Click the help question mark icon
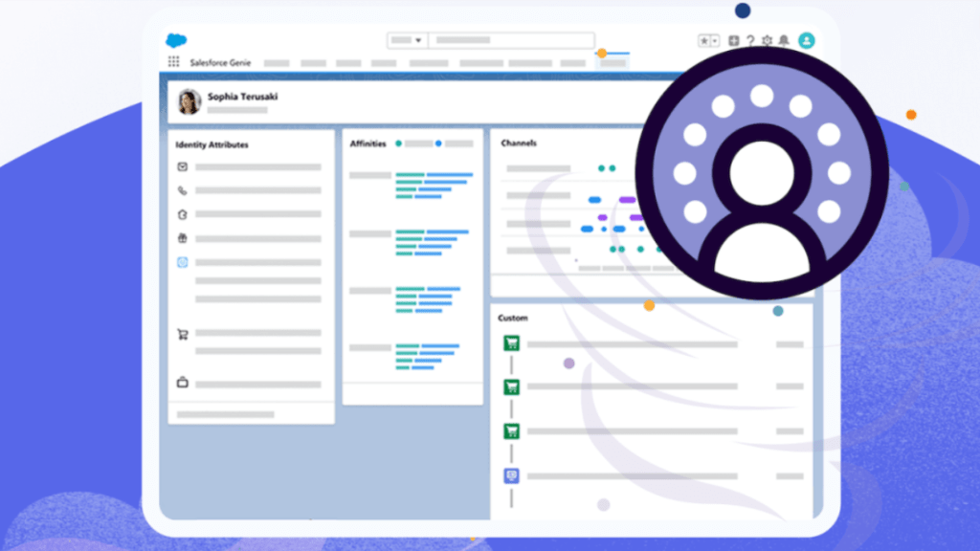 pos(750,41)
